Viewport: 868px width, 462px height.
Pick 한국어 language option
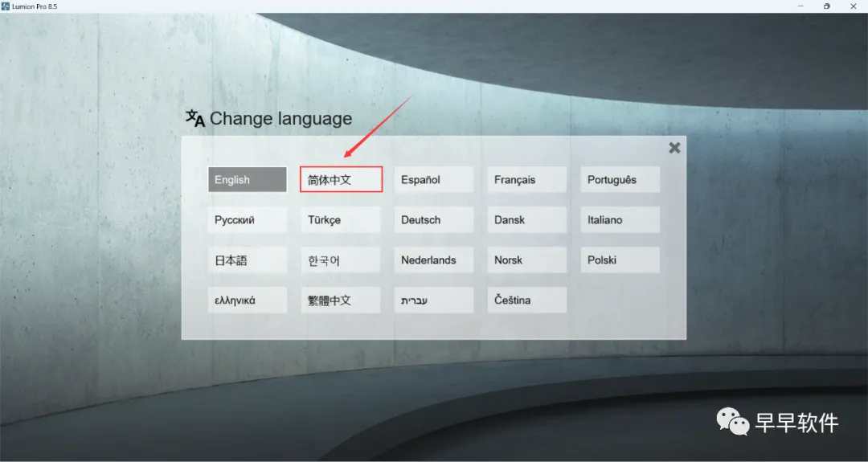(x=341, y=260)
